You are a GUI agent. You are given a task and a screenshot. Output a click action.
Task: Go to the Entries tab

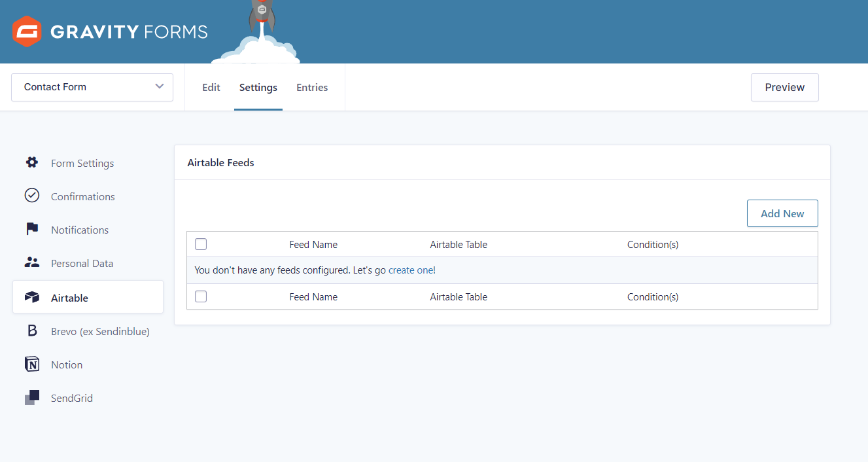312,87
